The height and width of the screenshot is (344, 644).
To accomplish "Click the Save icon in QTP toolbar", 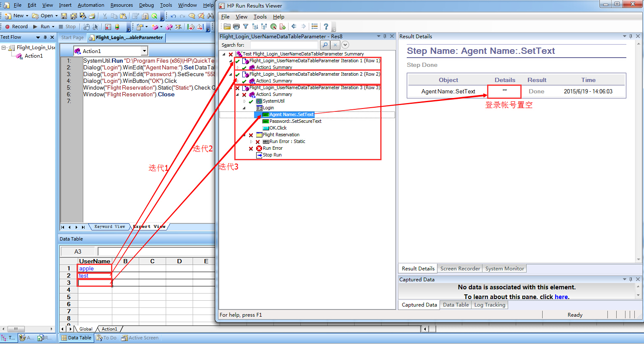I will pyautogui.click(x=64, y=16).
